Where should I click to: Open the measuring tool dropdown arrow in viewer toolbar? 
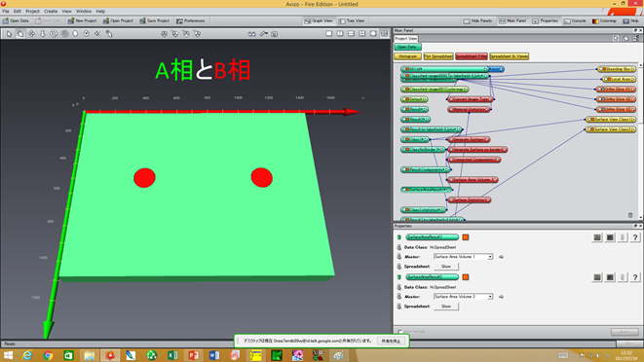267,34
